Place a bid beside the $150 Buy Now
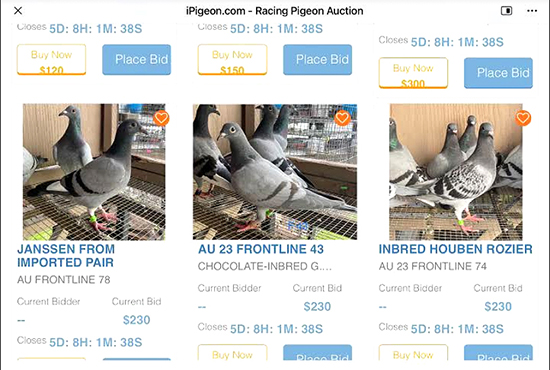 pos(317,60)
